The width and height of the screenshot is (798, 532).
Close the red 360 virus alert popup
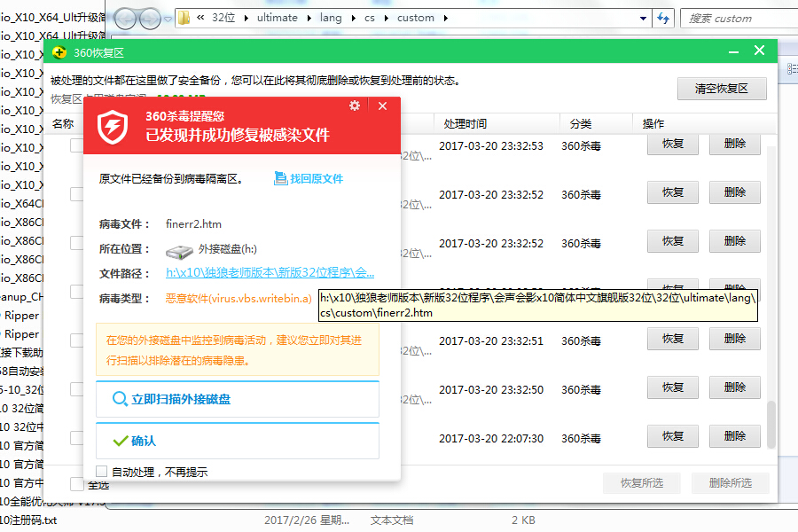tap(383, 106)
